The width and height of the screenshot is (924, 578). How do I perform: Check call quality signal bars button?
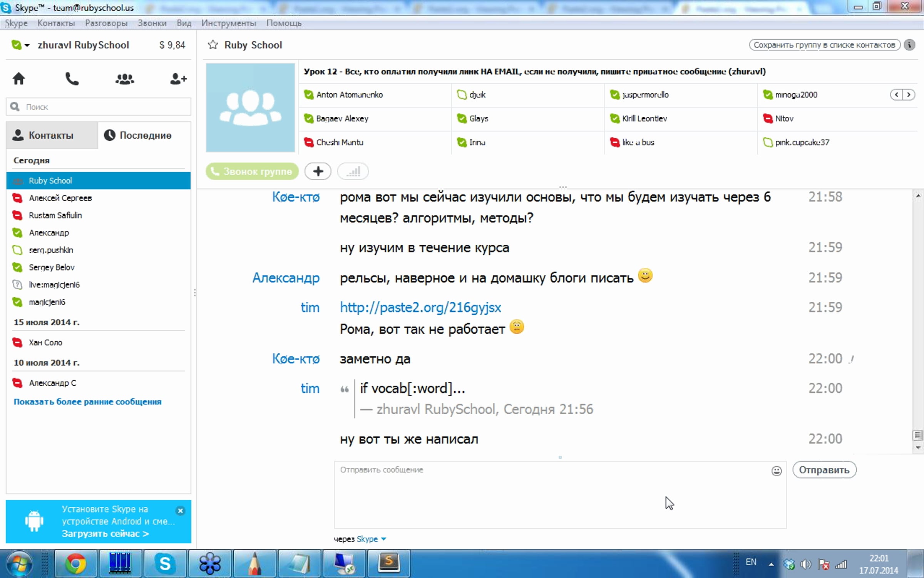(x=353, y=171)
